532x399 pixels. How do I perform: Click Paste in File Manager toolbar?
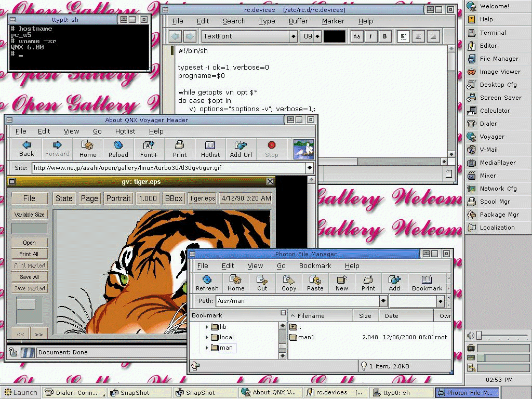[x=315, y=283]
